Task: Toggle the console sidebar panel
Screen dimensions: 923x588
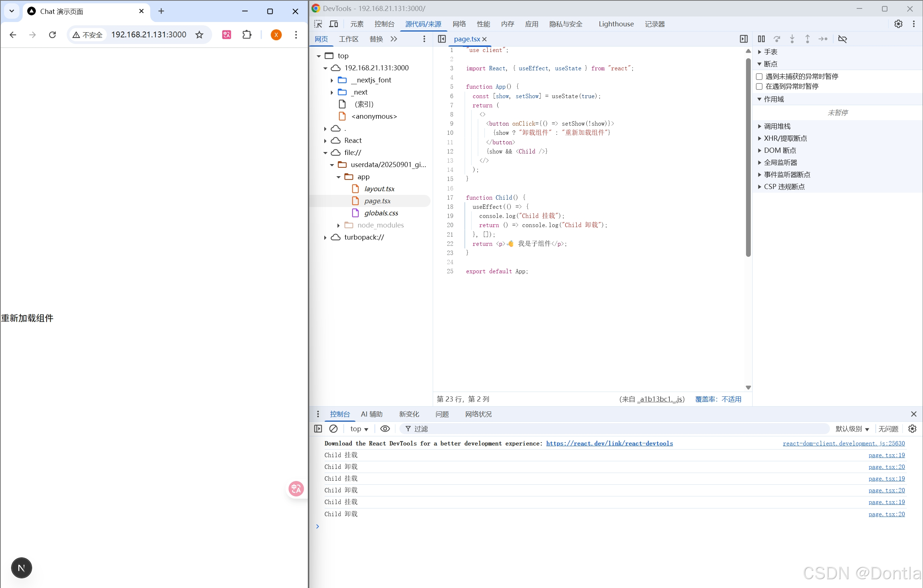Action: point(318,429)
